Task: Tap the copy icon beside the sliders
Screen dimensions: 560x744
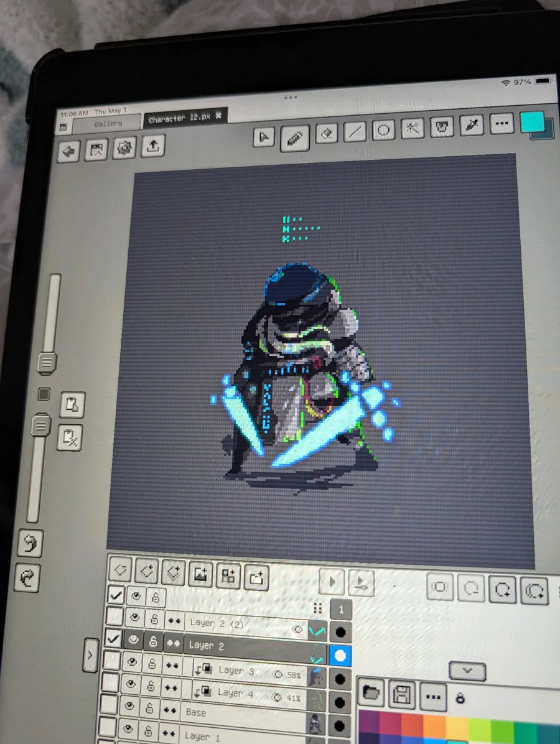Action: (72, 405)
